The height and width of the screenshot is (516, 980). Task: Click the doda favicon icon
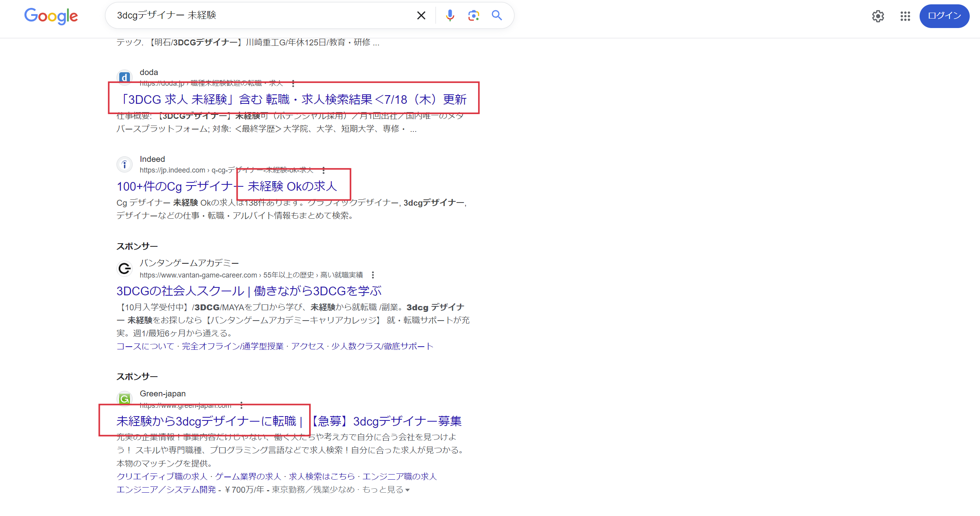pos(124,77)
